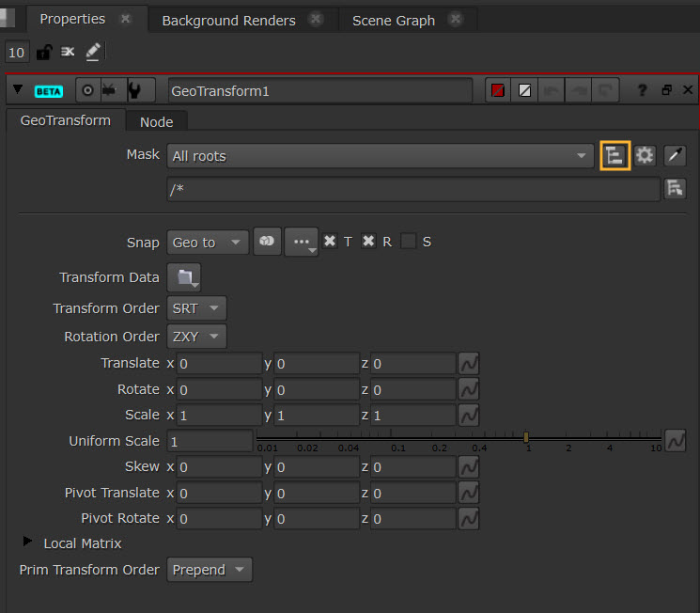The image size is (700, 613).
Task: Switch to the Node tab
Action: 156,121
